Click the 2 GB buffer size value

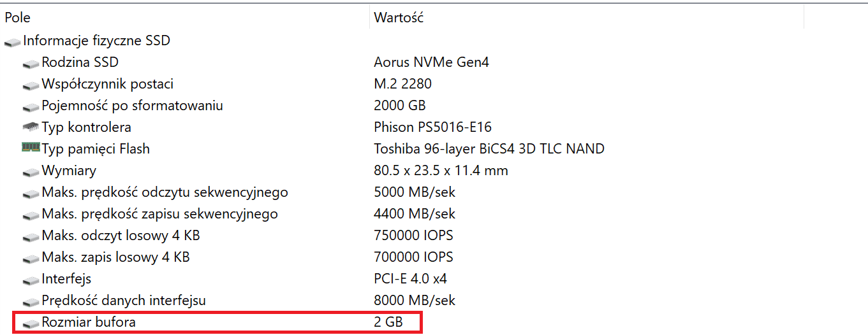[x=388, y=322]
